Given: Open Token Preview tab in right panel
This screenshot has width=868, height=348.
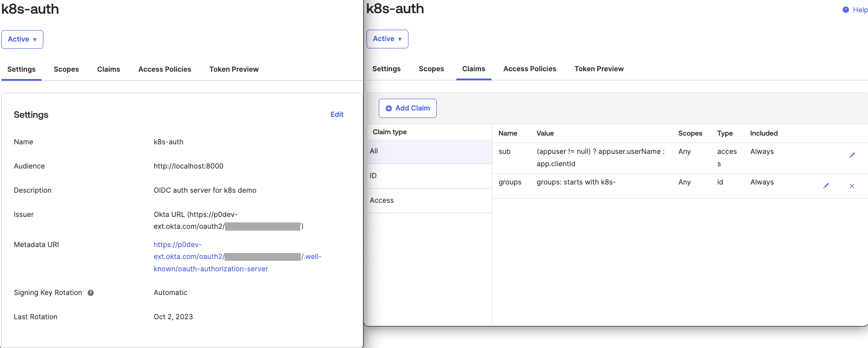Looking at the screenshot, I should click(x=599, y=69).
